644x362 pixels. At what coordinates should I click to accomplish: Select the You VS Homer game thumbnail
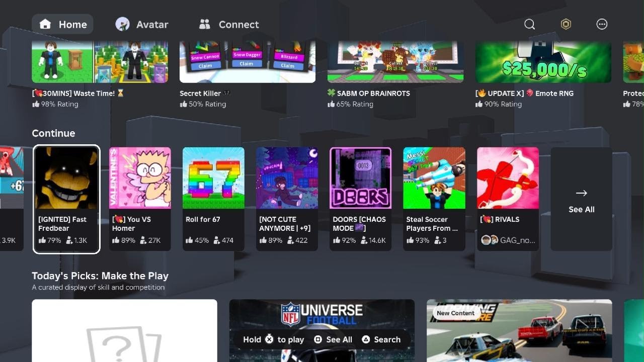140,178
